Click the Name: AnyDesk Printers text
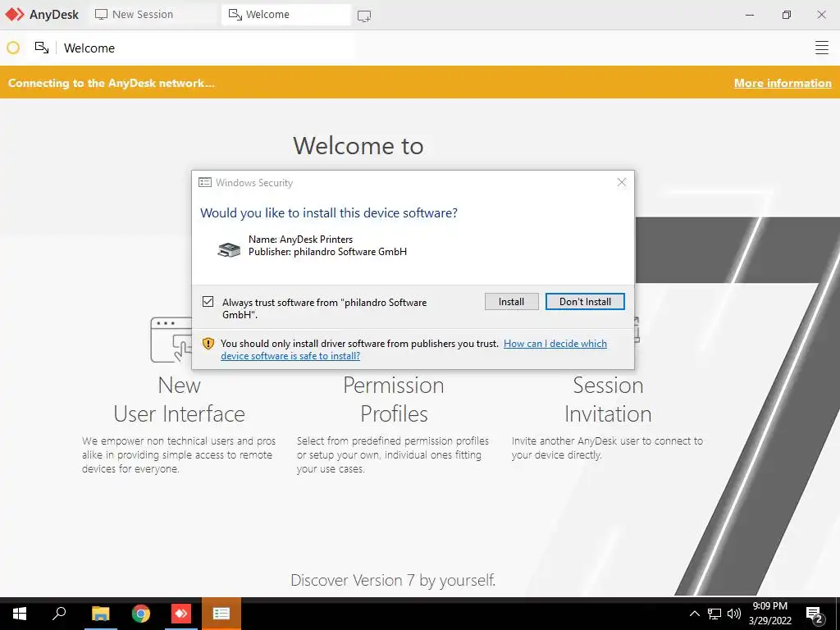Viewport: 840px width, 630px height. 300,240
